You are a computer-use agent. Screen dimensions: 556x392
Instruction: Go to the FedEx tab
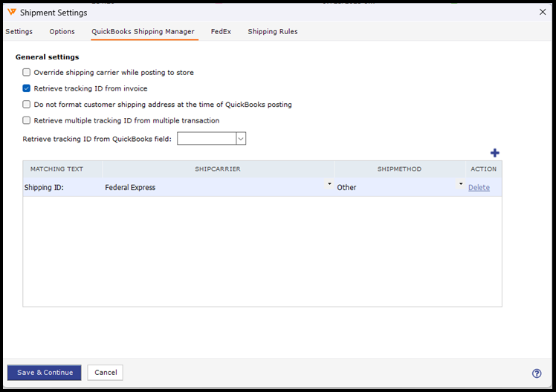tap(221, 32)
